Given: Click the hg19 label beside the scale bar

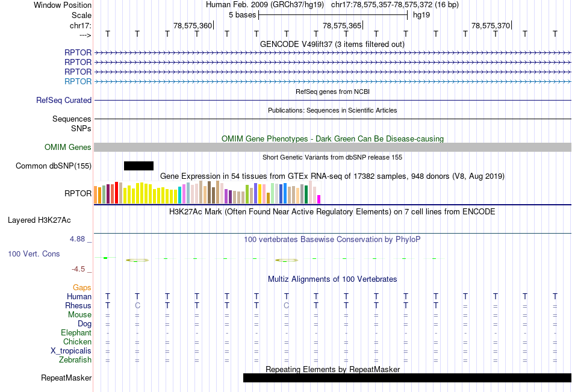Looking at the screenshot, I should [421, 15].
